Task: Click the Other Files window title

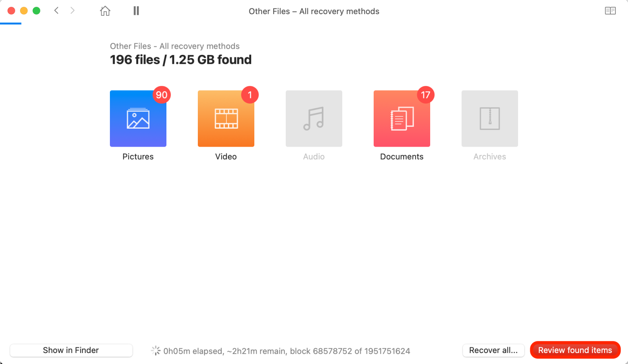Action: pos(314,11)
